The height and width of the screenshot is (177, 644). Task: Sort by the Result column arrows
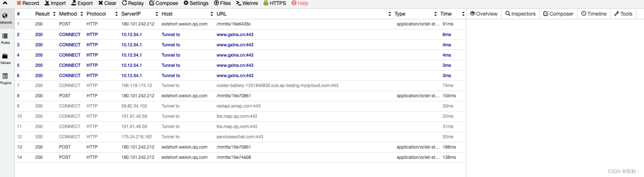pyautogui.click(x=54, y=14)
